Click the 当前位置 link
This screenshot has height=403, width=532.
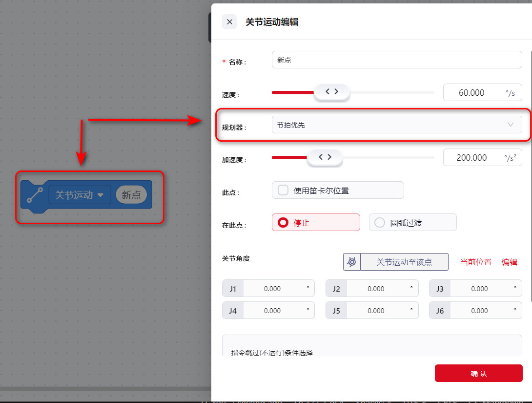click(476, 262)
